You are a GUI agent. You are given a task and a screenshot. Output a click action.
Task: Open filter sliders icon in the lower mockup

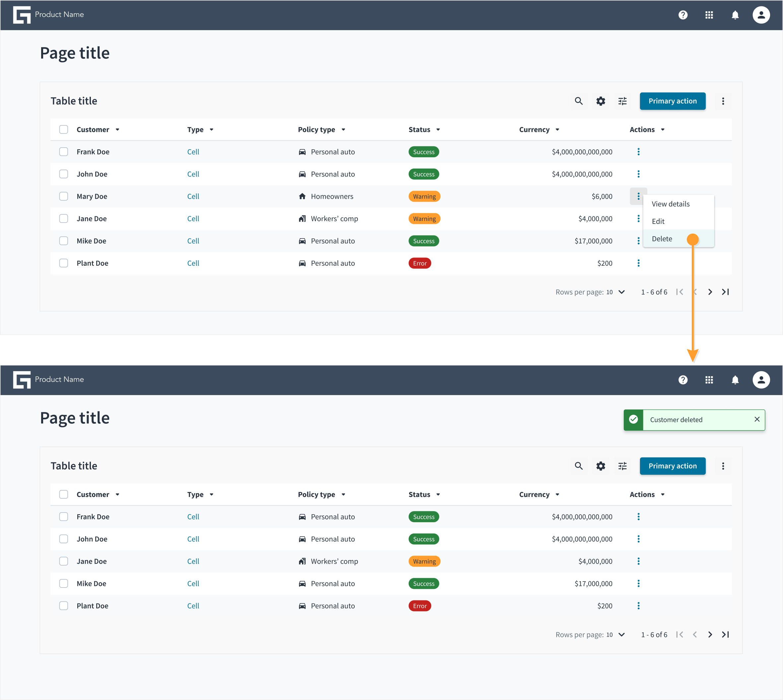[x=623, y=466]
